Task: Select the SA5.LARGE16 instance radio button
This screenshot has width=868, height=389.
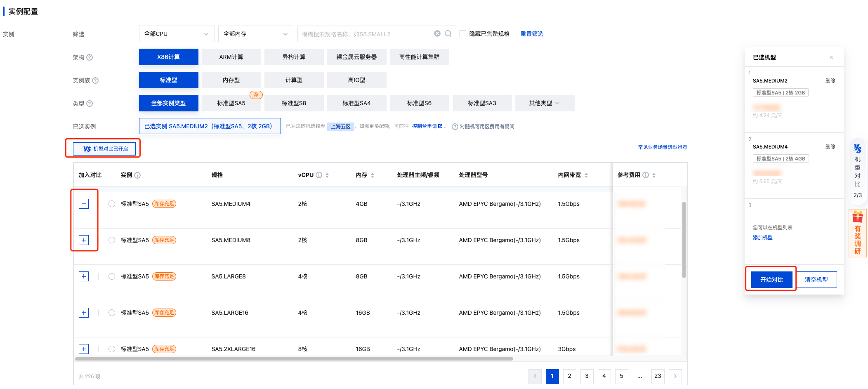Action: 112,313
